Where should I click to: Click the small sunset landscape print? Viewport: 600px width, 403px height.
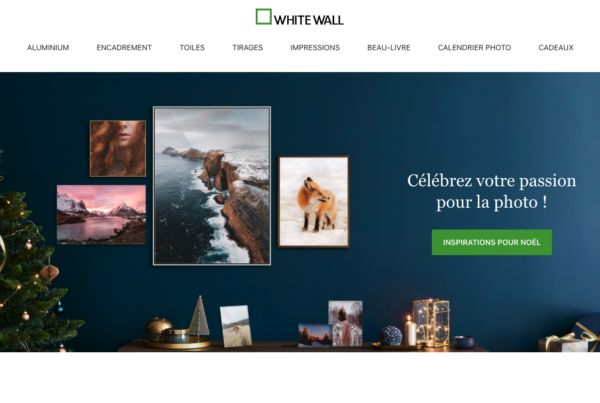click(315, 335)
